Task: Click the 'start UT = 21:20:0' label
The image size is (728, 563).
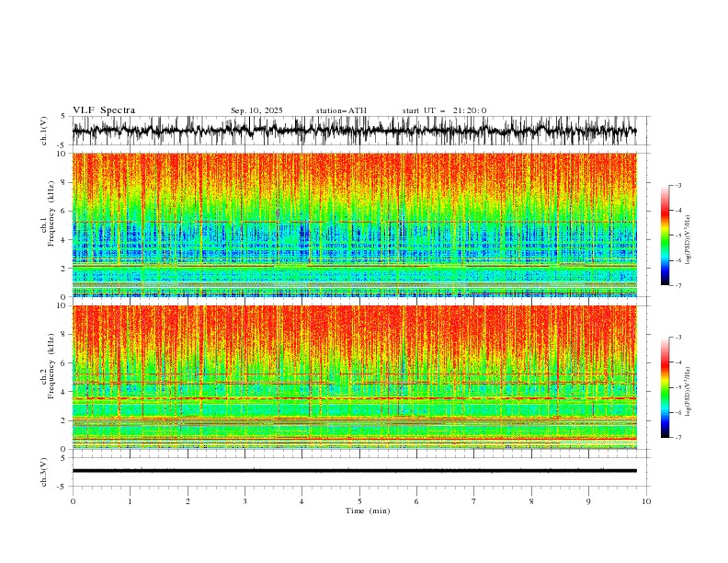Action: click(444, 110)
